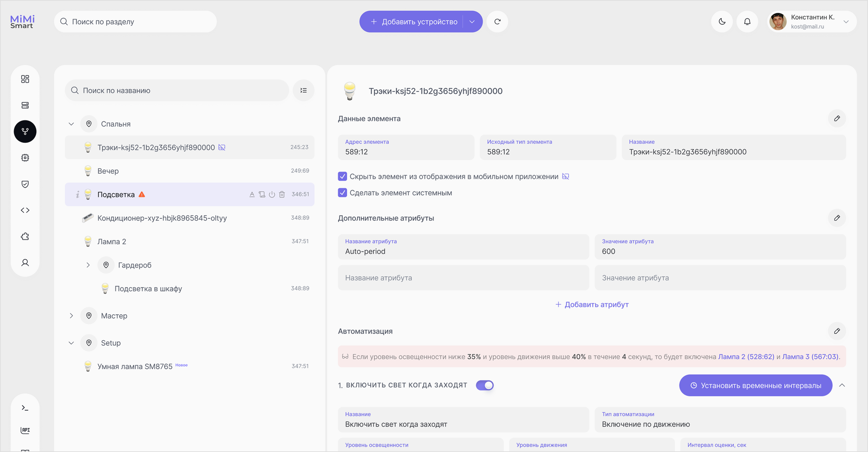868x452 pixels.
Task: Switch to dark mode via moon icon
Action: 722,22
